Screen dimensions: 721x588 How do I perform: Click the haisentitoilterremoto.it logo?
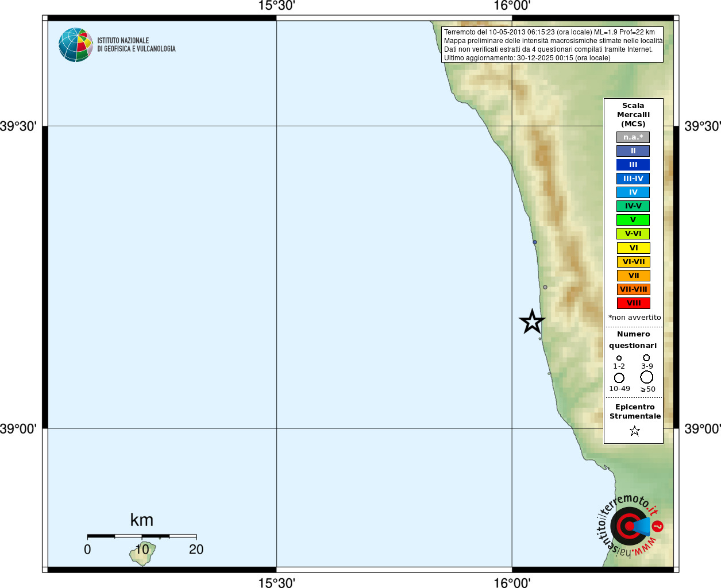pos(630,525)
